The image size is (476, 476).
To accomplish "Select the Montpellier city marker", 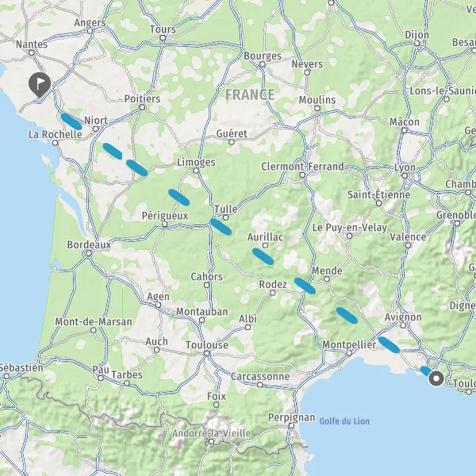I will coord(349,353).
